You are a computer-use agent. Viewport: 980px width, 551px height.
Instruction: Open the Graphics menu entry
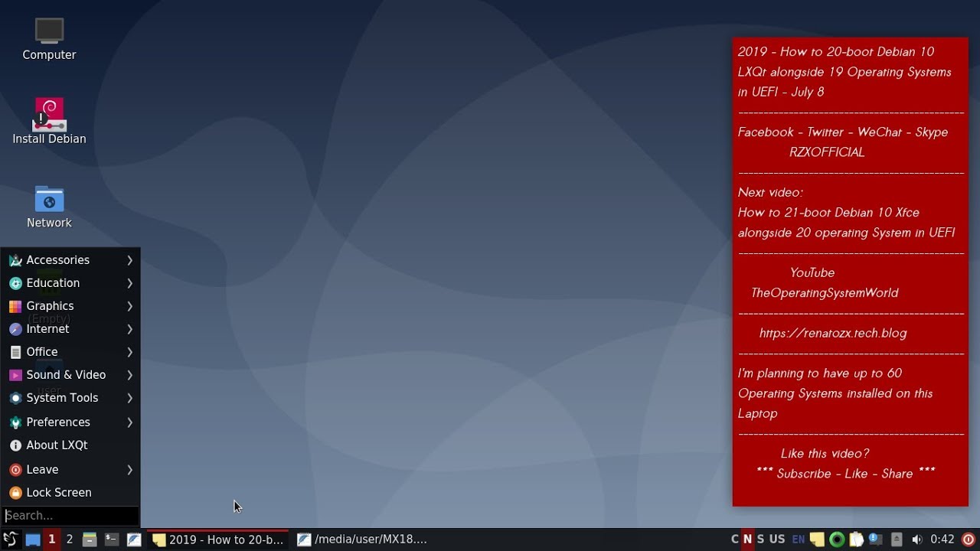[70, 306]
